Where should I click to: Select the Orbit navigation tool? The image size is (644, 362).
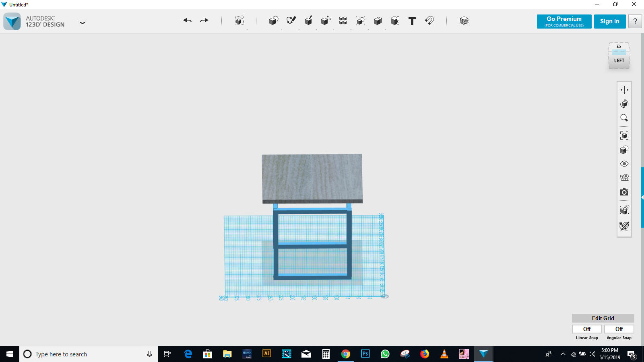pos(624,104)
